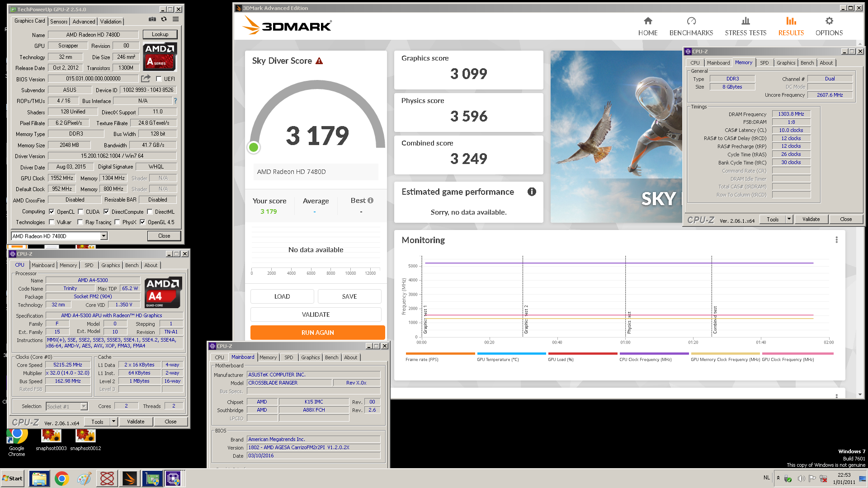Click the AMD Radeon HD 7480D name field in GPU-Z

pyautogui.click(x=93, y=34)
